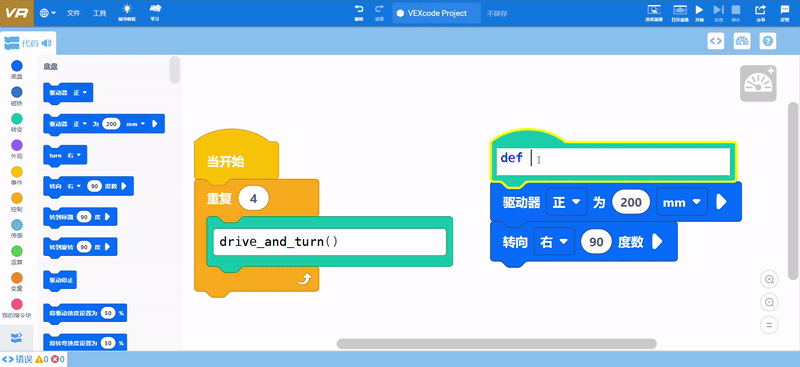Click the 底盘 blue category circle
The height and width of the screenshot is (367, 800).
click(x=17, y=66)
